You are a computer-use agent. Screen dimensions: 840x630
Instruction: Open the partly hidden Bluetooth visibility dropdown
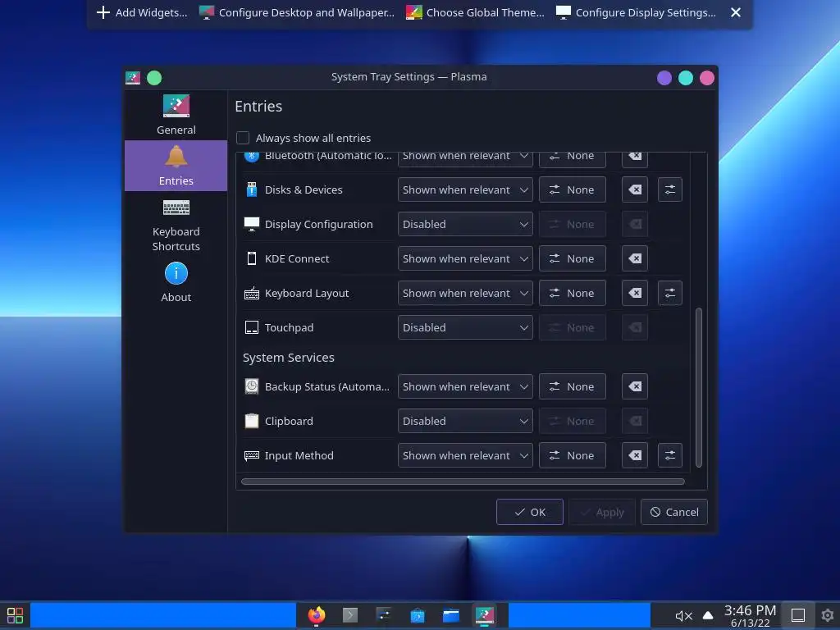[465, 159]
